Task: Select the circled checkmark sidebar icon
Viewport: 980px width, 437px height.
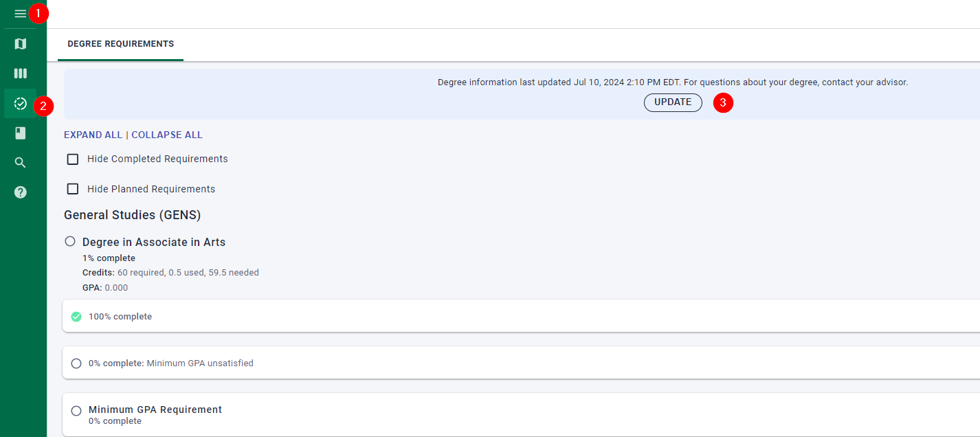Action: [x=21, y=104]
